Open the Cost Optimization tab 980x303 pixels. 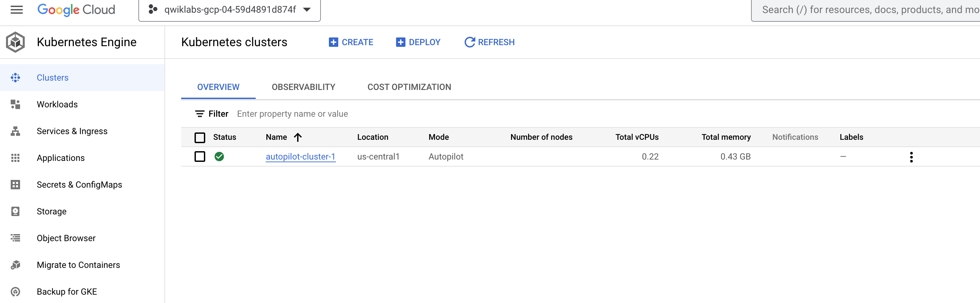point(408,87)
